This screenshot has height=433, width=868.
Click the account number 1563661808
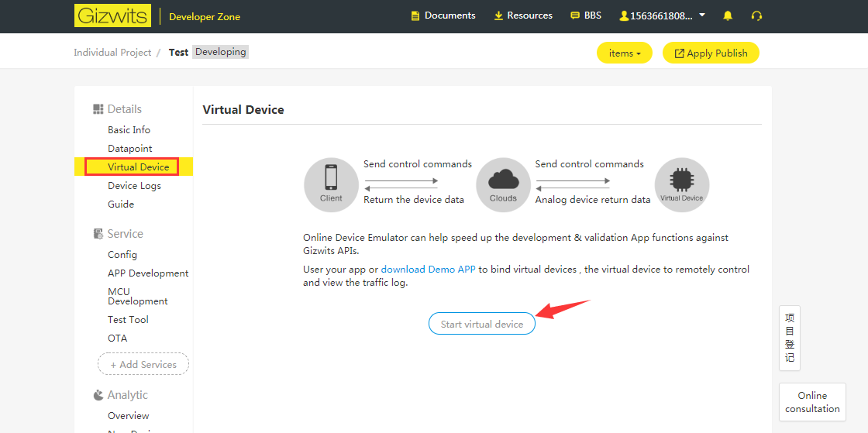coord(662,16)
